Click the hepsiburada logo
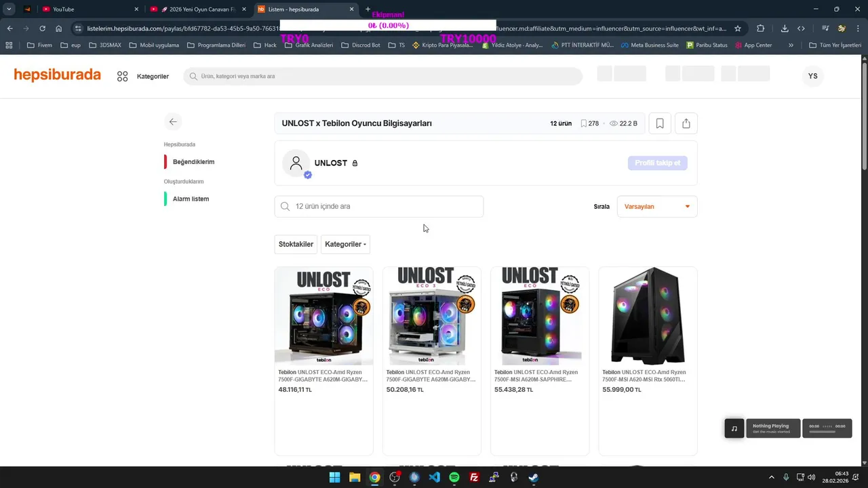 pyautogui.click(x=58, y=75)
